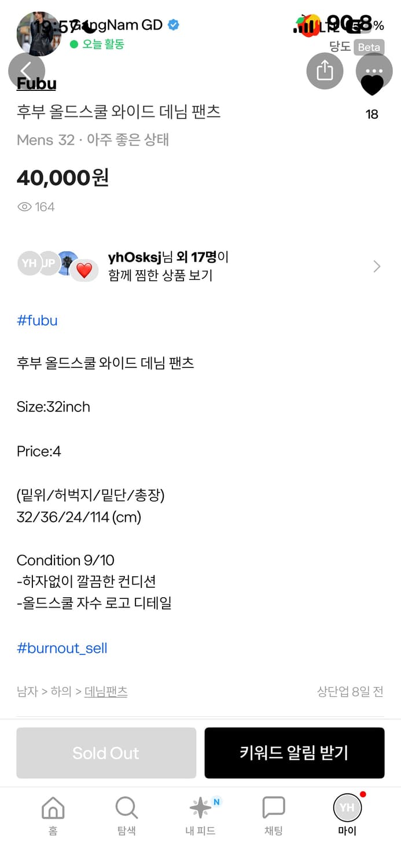401x868 pixels.
Task: Go to the 홈 home tab icon
Action: pyautogui.click(x=52, y=806)
